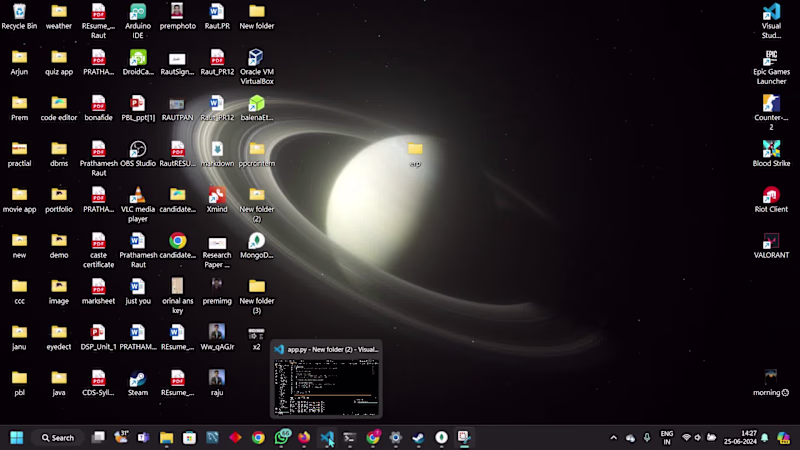Select the bonafide PDF file
The width and height of the screenshot is (800, 450).
coord(98,108)
